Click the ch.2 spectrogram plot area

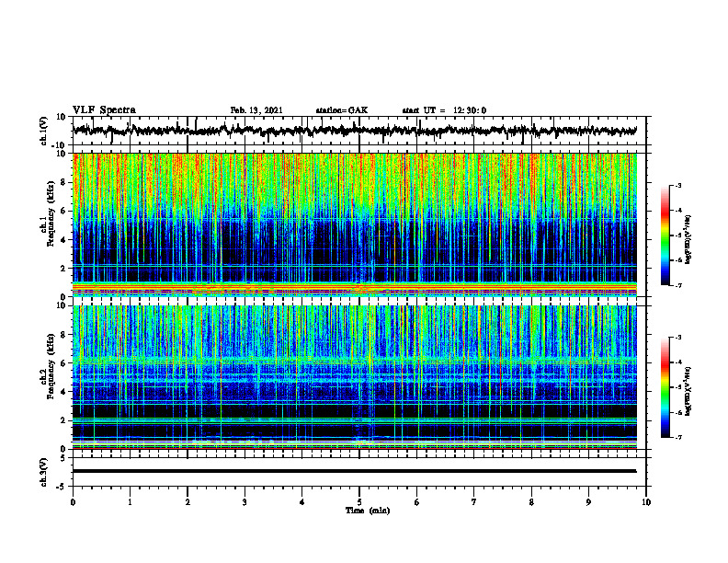[x=355, y=377]
